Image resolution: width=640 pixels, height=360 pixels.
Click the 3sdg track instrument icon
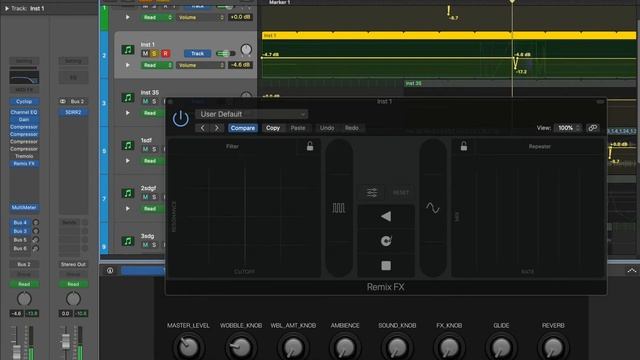(x=128, y=241)
